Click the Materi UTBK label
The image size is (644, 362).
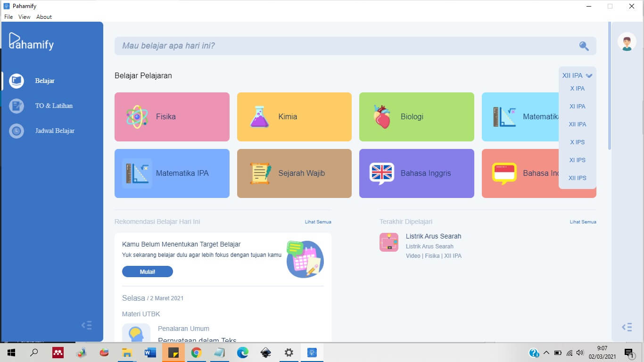pos(141,314)
